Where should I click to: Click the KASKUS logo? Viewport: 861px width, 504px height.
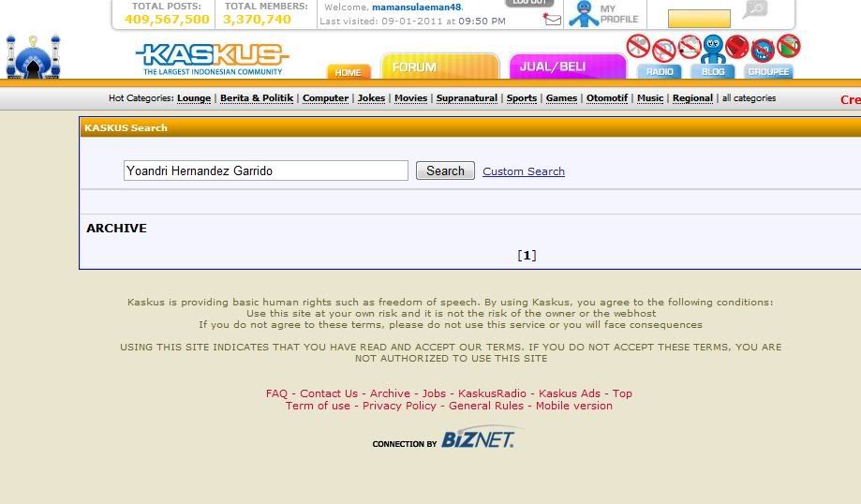point(213,59)
